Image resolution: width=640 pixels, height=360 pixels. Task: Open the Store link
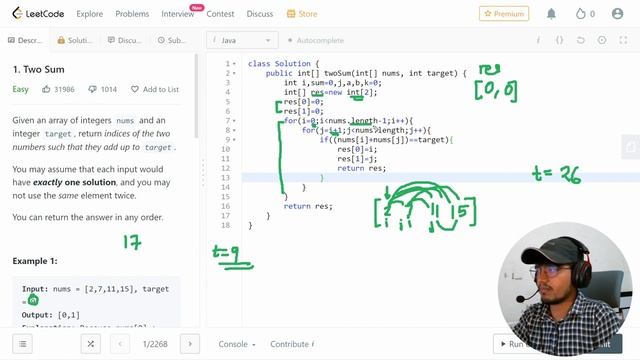pyautogui.click(x=302, y=14)
